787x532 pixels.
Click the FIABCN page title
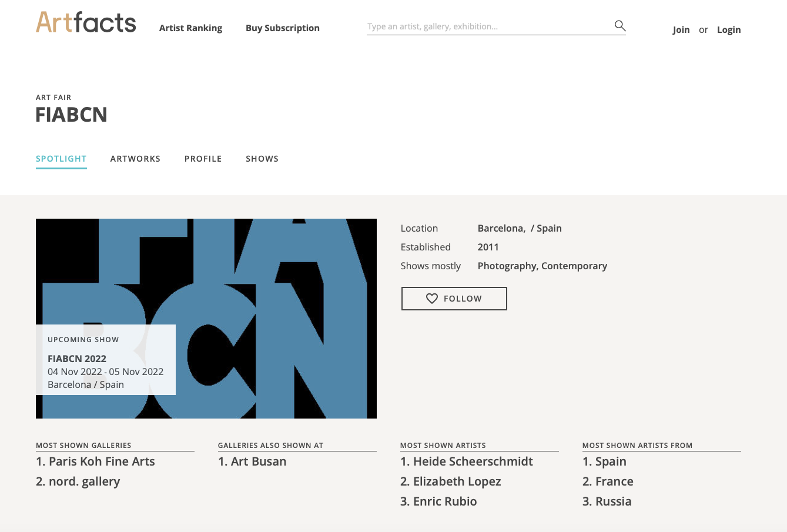[x=72, y=115]
